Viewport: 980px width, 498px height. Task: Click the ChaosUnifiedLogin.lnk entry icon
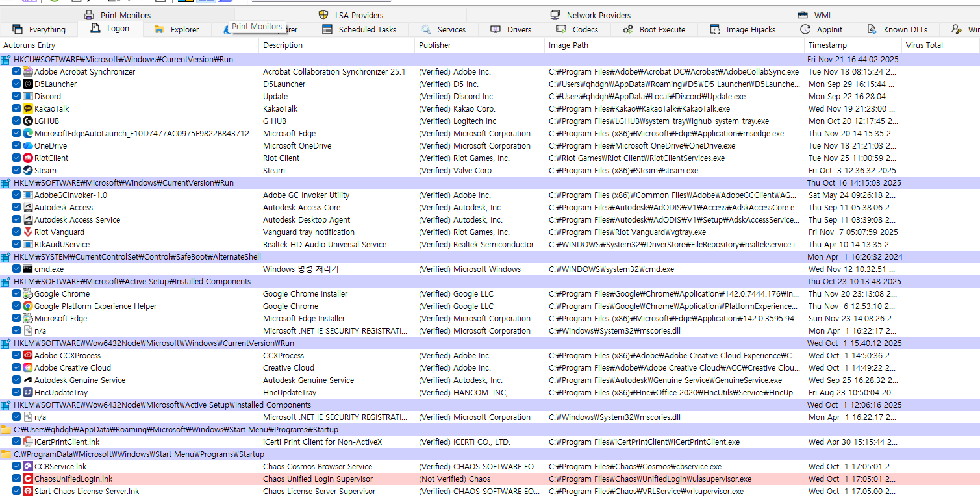[28, 479]
